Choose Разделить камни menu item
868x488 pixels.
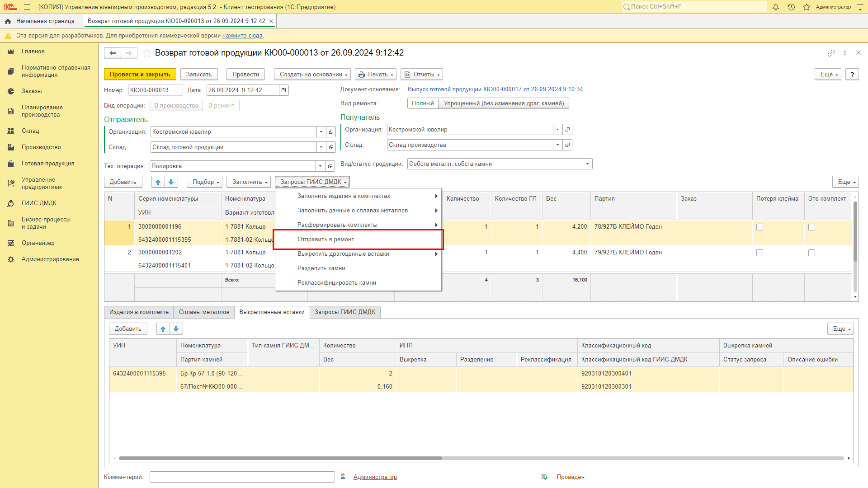coord(358,268)
